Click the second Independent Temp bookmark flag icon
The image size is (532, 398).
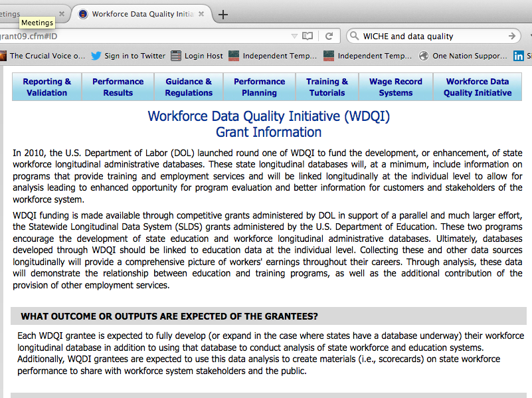pos(329,56)
